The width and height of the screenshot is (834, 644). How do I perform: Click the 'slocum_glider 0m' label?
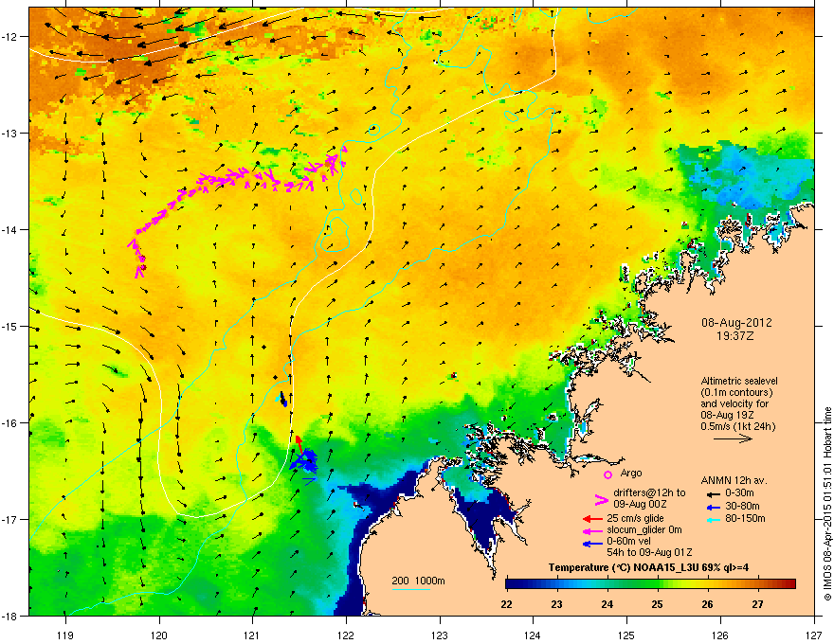point(644,530)
